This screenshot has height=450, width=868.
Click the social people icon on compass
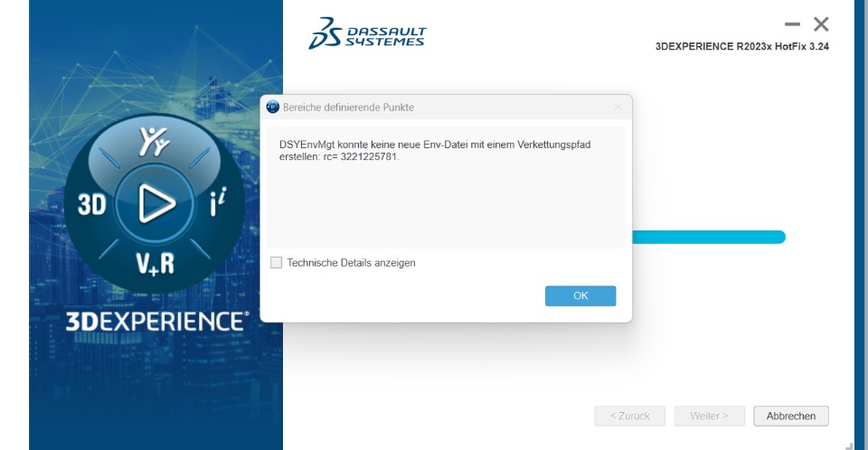click(154, 142)
